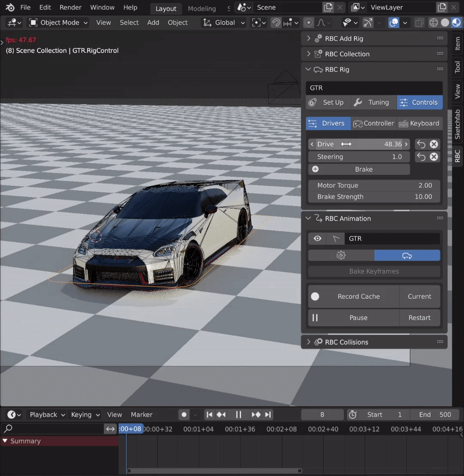Toggle viewport gizmos display
This screenshot has width=464, height=476.
coord(368,23)
